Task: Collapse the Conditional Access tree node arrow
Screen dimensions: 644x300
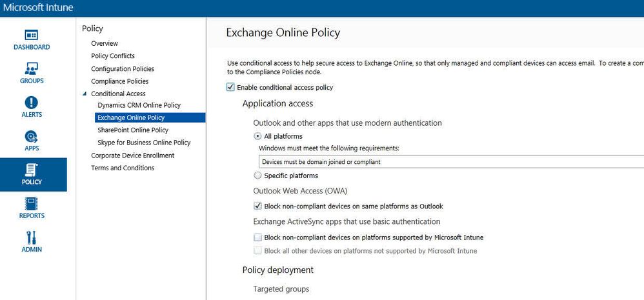Action: 84,94
